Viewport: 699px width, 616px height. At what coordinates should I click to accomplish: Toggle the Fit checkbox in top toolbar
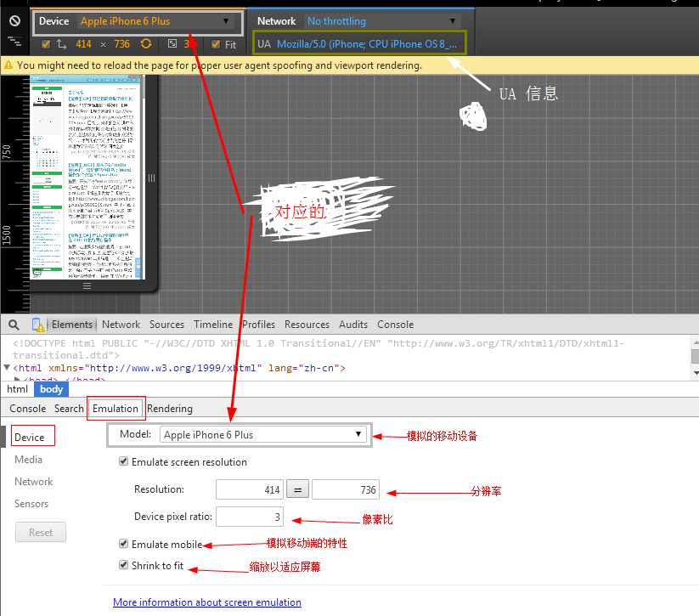216,43
